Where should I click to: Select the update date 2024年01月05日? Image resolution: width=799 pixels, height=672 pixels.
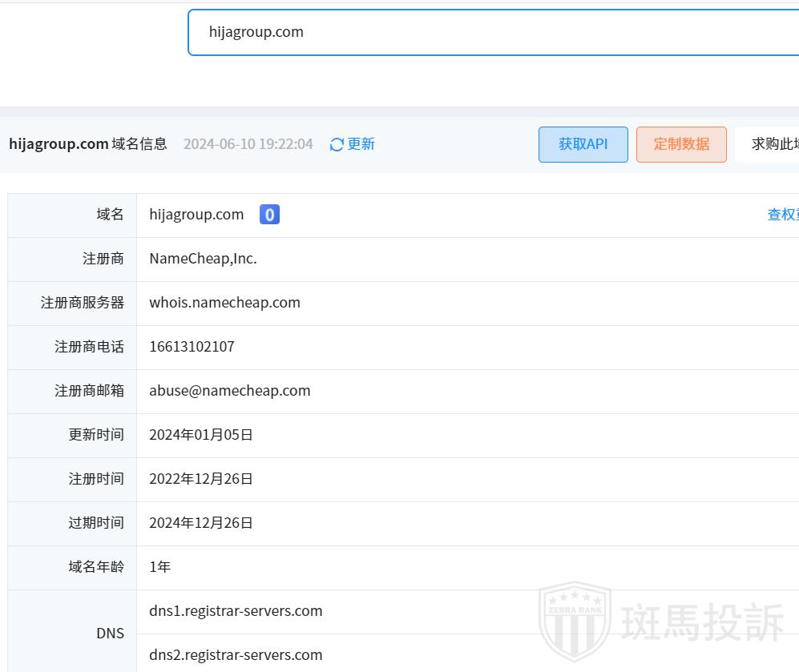[x=201, y=435]
